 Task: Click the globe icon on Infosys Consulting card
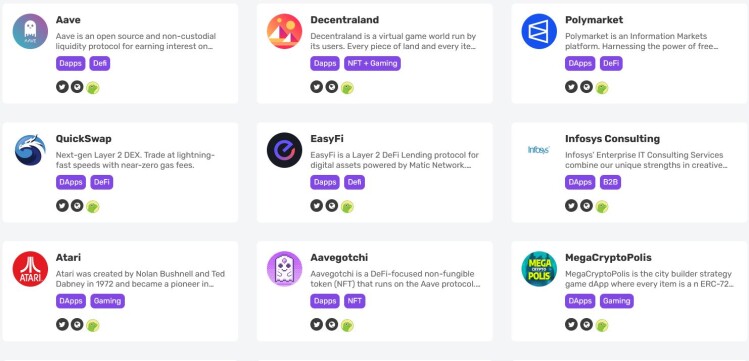pos(586,206)
